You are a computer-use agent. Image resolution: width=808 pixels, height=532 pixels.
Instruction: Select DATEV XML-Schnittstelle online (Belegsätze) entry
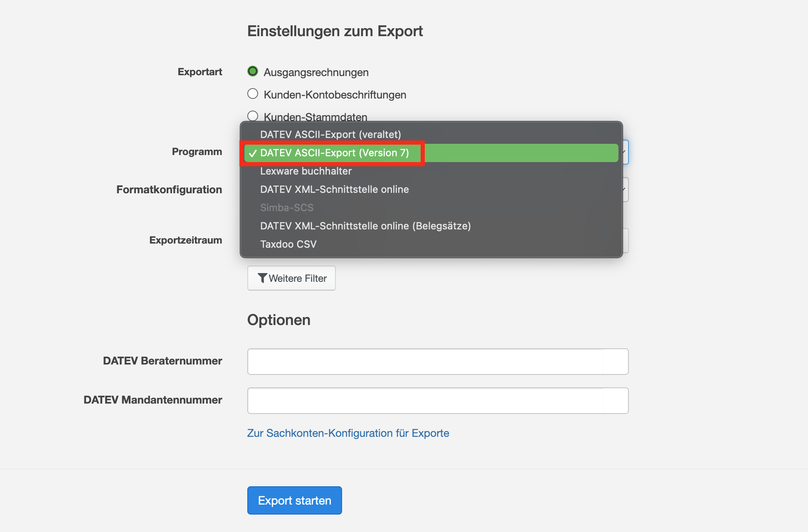431,226
